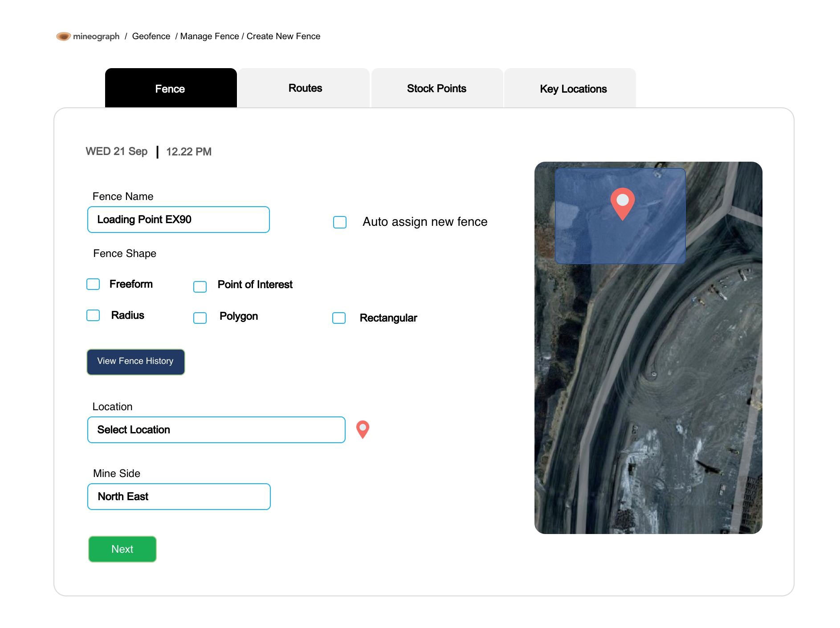Tick the Radius shape checkbox
The image size is (840, 628).
93,315
